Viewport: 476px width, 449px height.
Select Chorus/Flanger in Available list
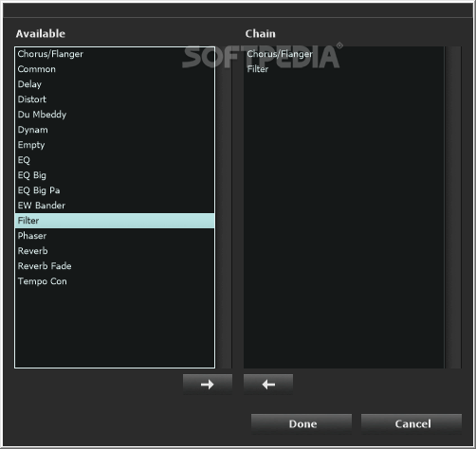(x=115, y=54)
